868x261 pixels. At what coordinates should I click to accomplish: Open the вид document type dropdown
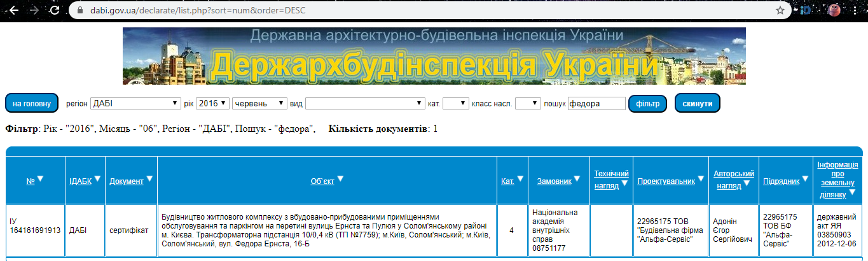click(x=365, y=103)
